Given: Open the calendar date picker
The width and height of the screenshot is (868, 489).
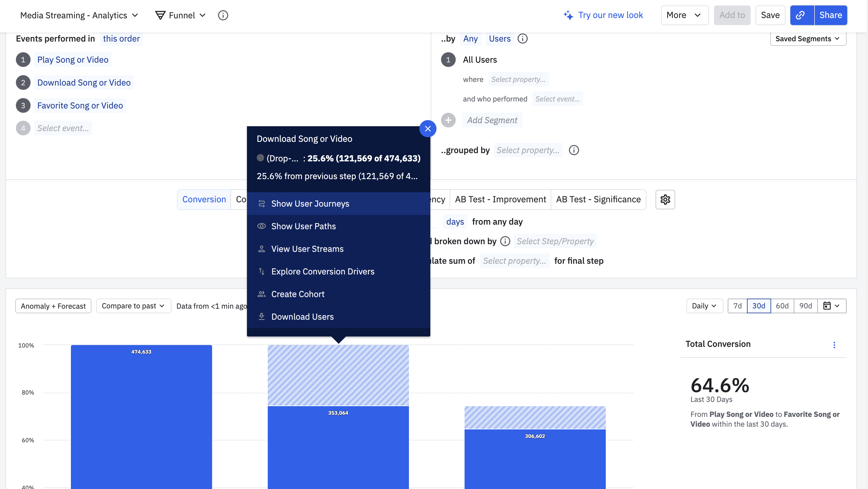Looking at the screenshot, I should coord(831,306).
